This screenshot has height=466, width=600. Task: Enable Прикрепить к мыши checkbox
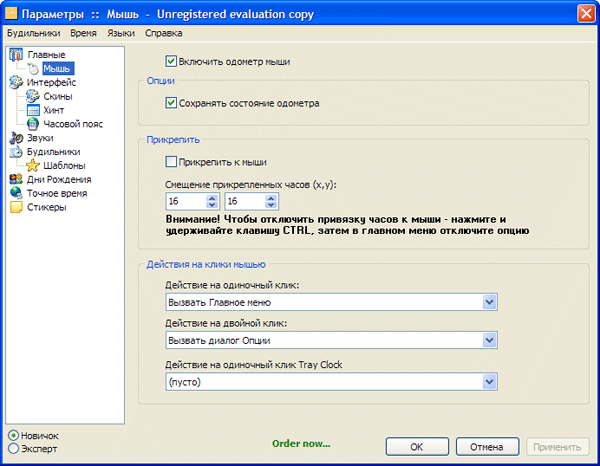[171, 162]
